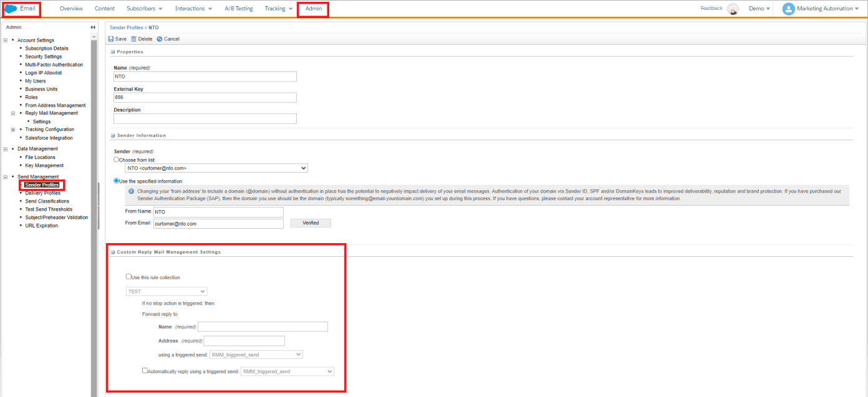The image size is (868, 397).
Task: Click the Salesforce cloud logo icon
Action: [x=11, y=9]
